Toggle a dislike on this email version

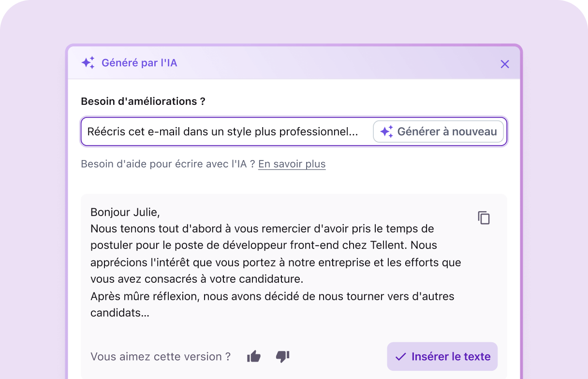click(282, 357)
